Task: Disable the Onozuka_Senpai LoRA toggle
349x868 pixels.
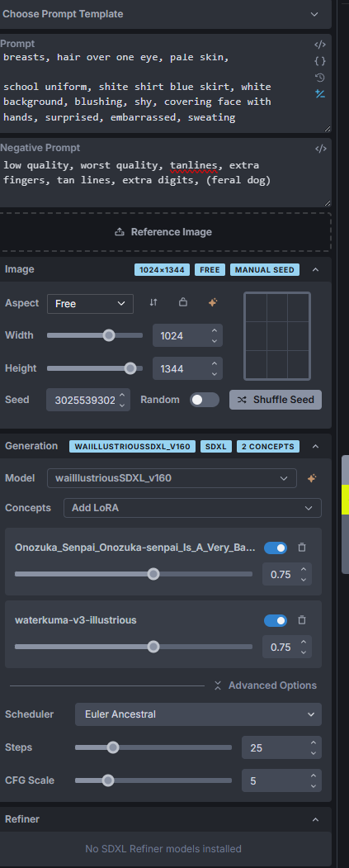Action: [x=276, y=548]
